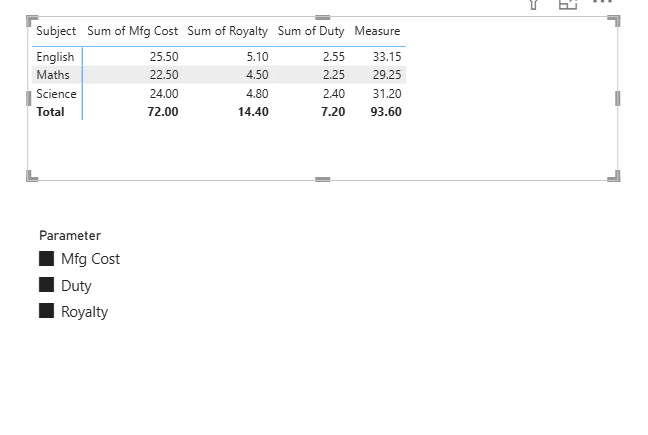Select the English row label
This screenshot has width=648, height=435.
(55, 57)
